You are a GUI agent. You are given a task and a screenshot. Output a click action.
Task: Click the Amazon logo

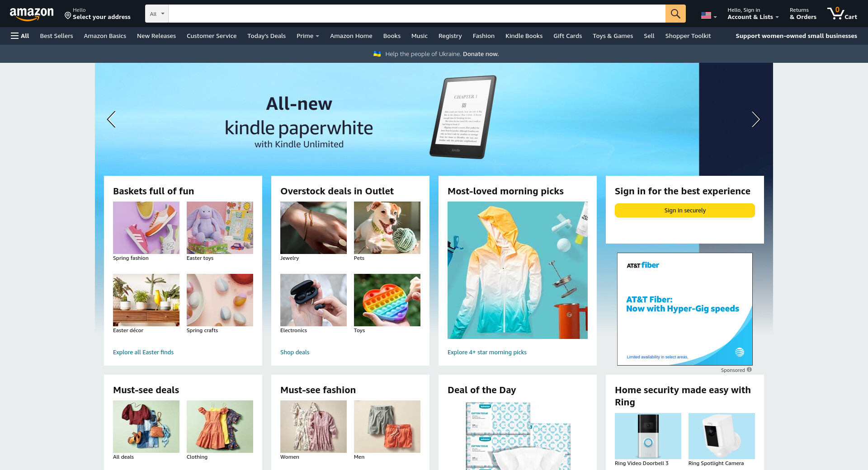(x=32, y=14)
